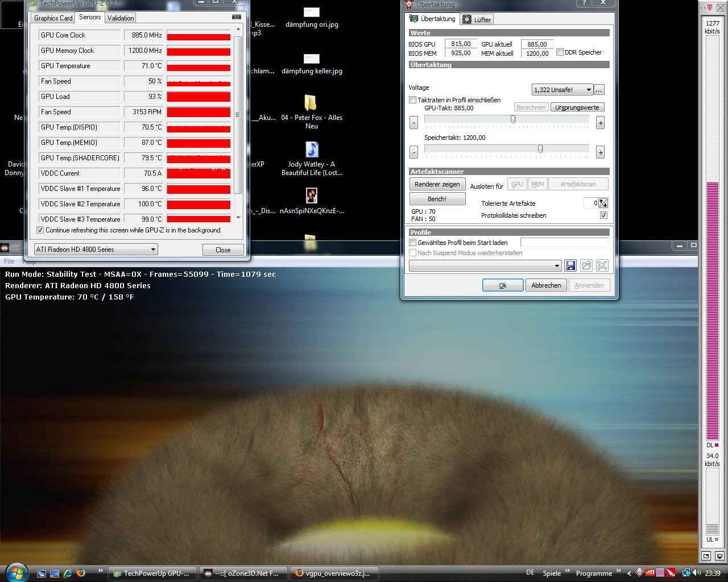Open the ATI tray icon
This screenshot has width=728, height=582.
click(650, 573)
